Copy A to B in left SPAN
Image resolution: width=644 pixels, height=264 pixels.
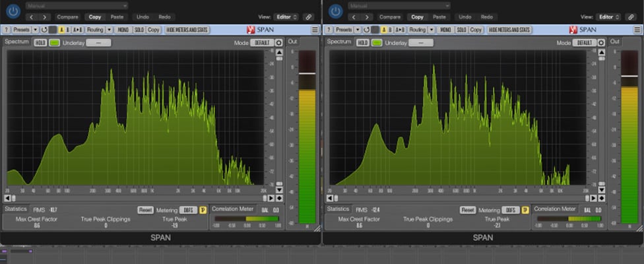(x=78, y=30)
